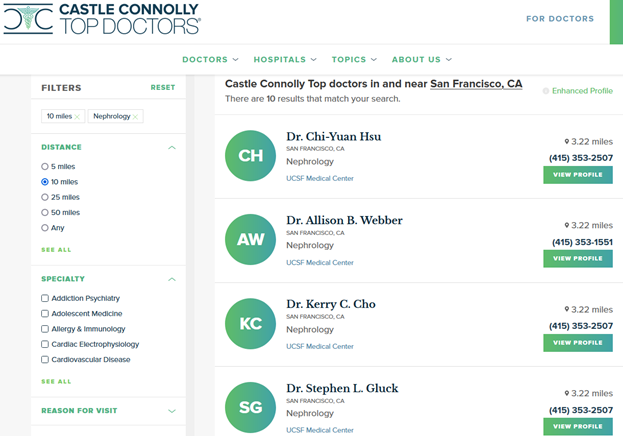Click the Castle Connolly Top Doctors logo
Image resolution: width=623 pixels, height=437 pixels.
[102, 19]
